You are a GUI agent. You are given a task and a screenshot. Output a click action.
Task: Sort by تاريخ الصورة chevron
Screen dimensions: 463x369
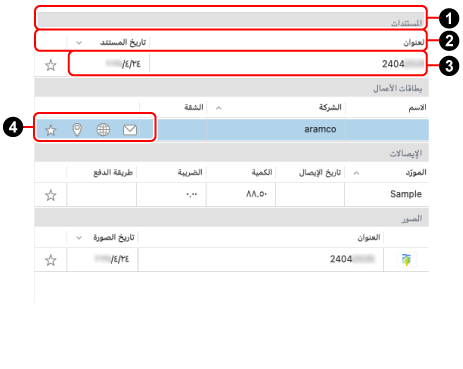click(x=79, y=238)
